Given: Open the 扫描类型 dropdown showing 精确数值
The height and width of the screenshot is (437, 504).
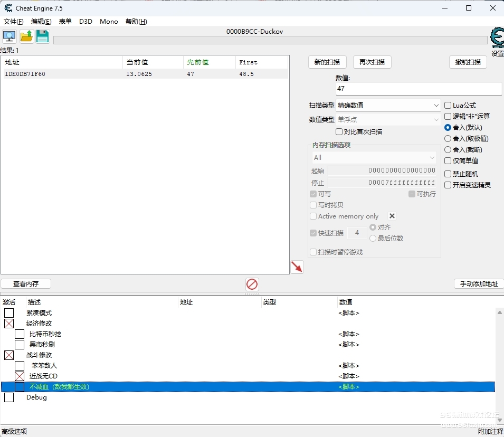Looking at the screenshot, I should pos(388,106).
